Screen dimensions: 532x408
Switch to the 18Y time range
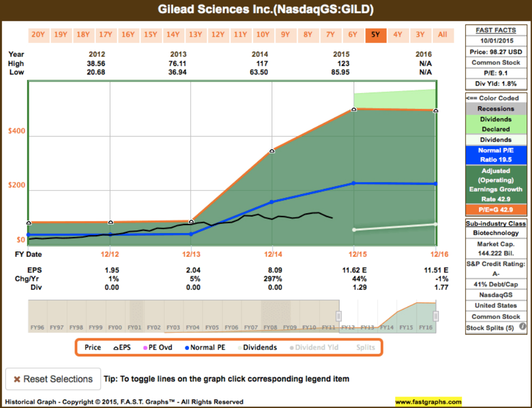point(84,35)
